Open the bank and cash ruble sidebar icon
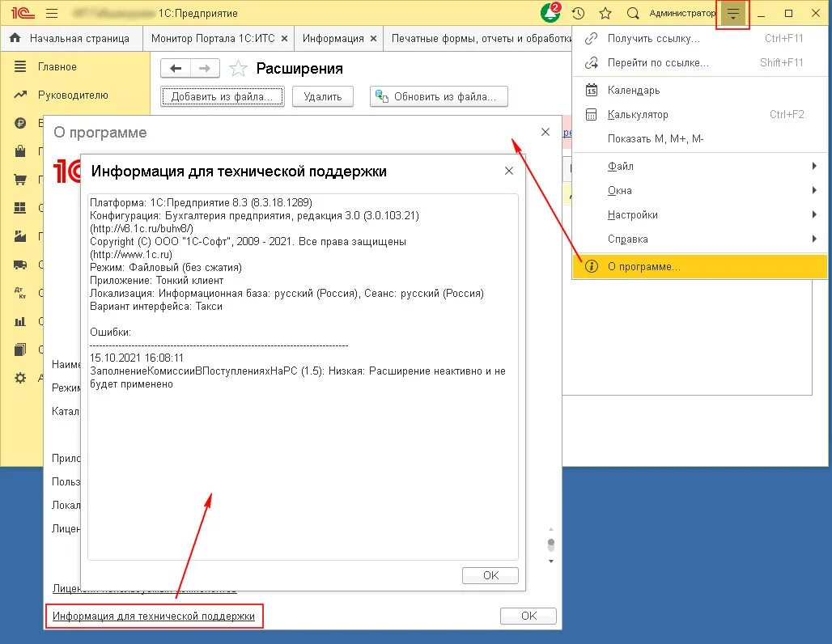This screenshot has width=832, height=644. (x=20, y=123)
